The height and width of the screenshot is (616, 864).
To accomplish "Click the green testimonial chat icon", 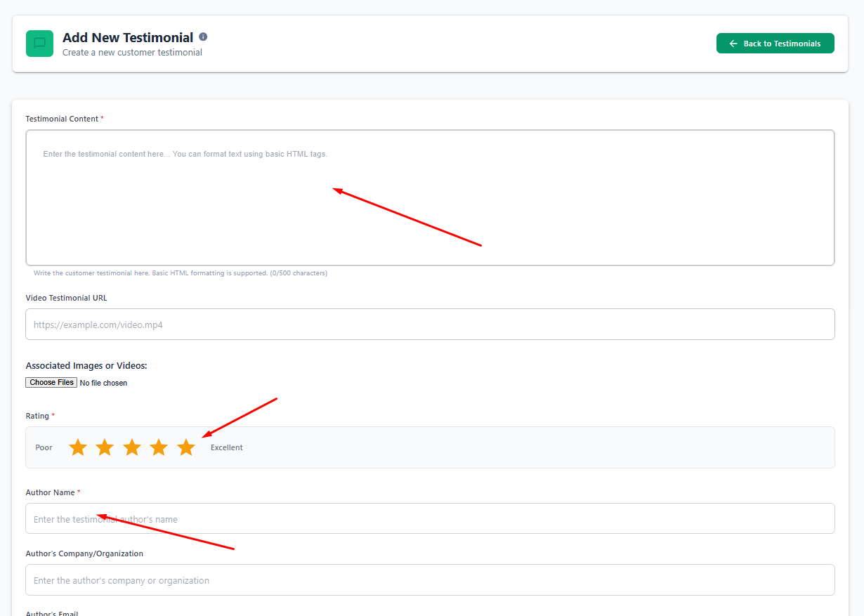I will pyautogui.click(x=39, y=44).
